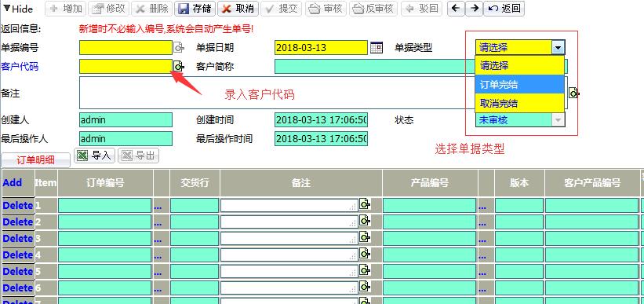Delete row 6 in order grid
The height and width of the screenshot is (304, 644).
[18, 288]
